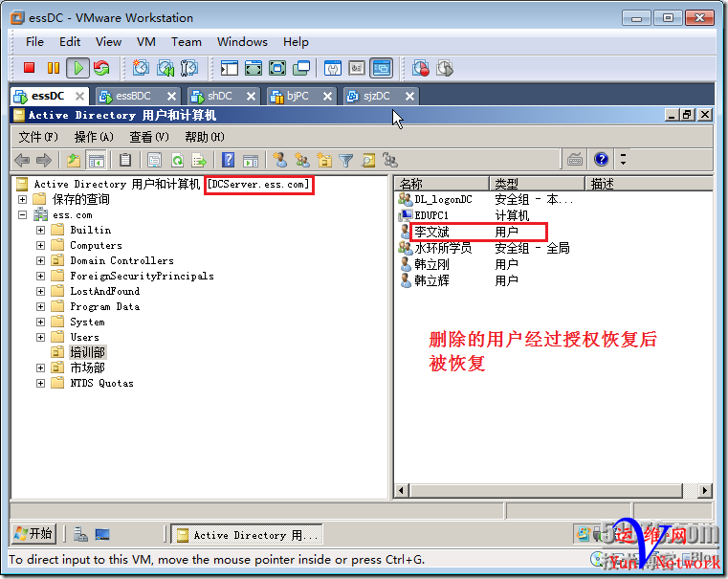Open the 操作(A) menu
This screenshot has width=728, height=579.
[x=94, y=137]
